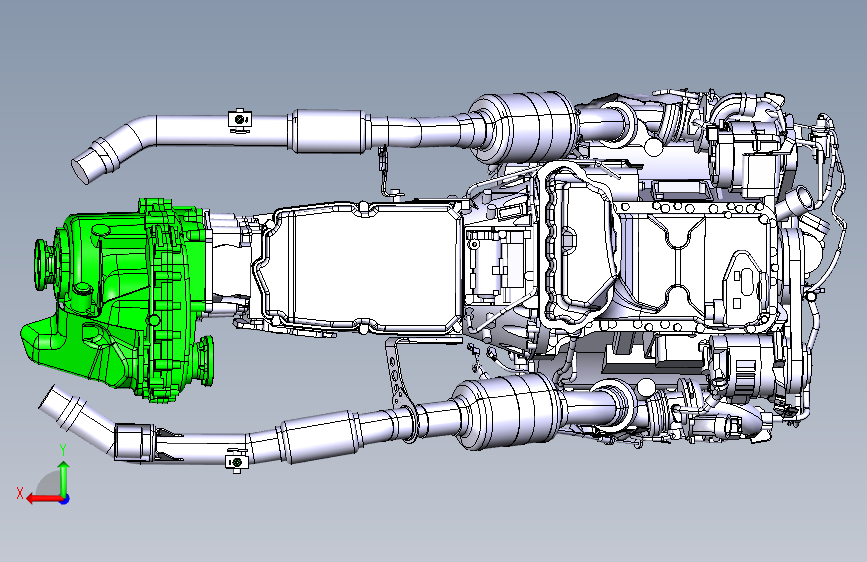Screen dimensions: 867x562
Task: Select the hanger clamp on lower exhaust pipe
Action: coord(237,461)
